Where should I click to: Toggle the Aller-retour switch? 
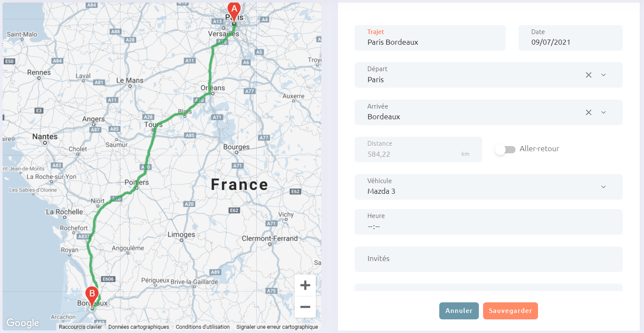[505, 149]
